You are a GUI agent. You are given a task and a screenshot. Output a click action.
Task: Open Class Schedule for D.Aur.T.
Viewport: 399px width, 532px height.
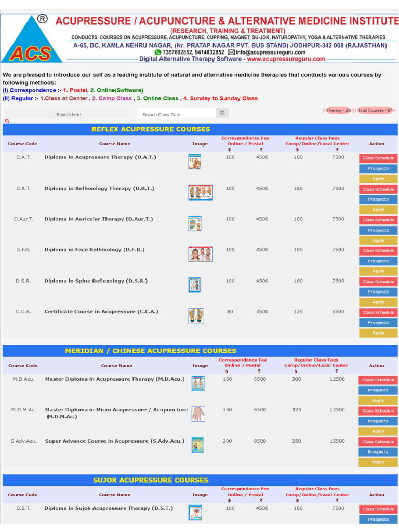point(378,220)
